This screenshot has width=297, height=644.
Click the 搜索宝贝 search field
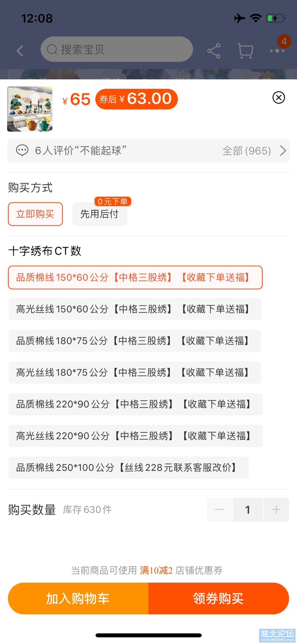point(117,49)
